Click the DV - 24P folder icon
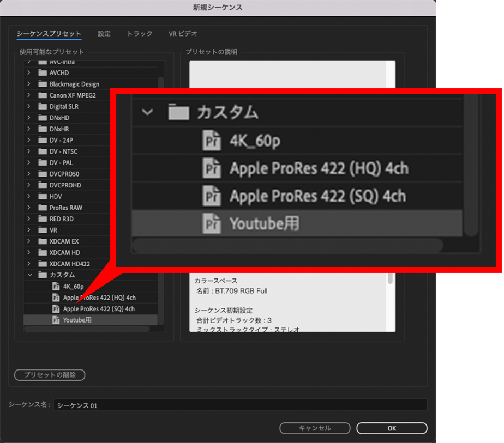This screenshot has width=504, height=443. point(43,140)
